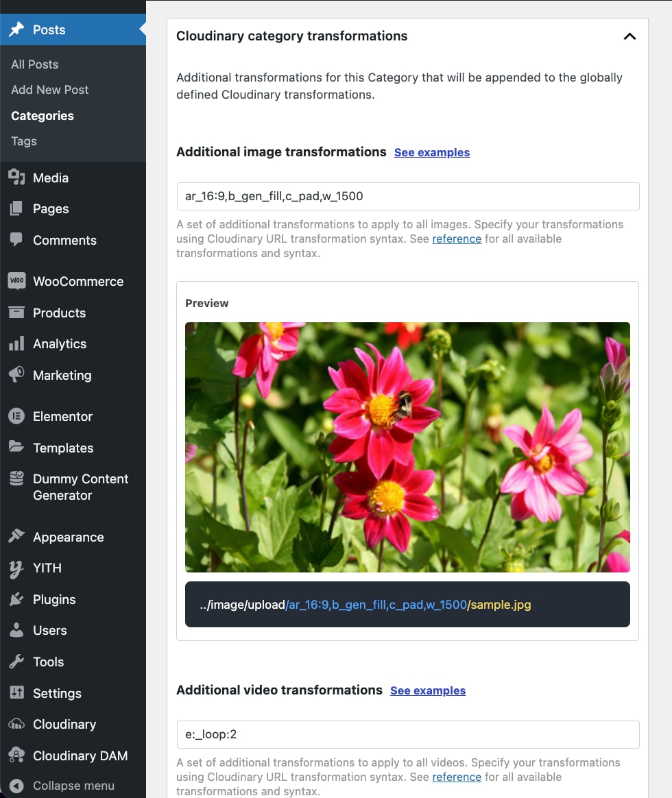Image resolution: width=672 pixels, height=798 pixels.
Task: Click the Users person icon
Action: pyautogui.click(x=16, y=630)
